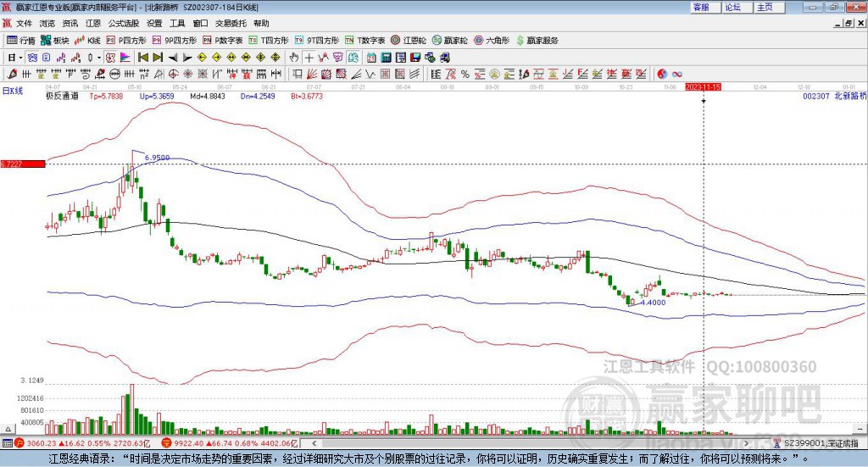Expand the candlestick style dropdown arrow
Screen dimensions: 868x467
[99, 58]
